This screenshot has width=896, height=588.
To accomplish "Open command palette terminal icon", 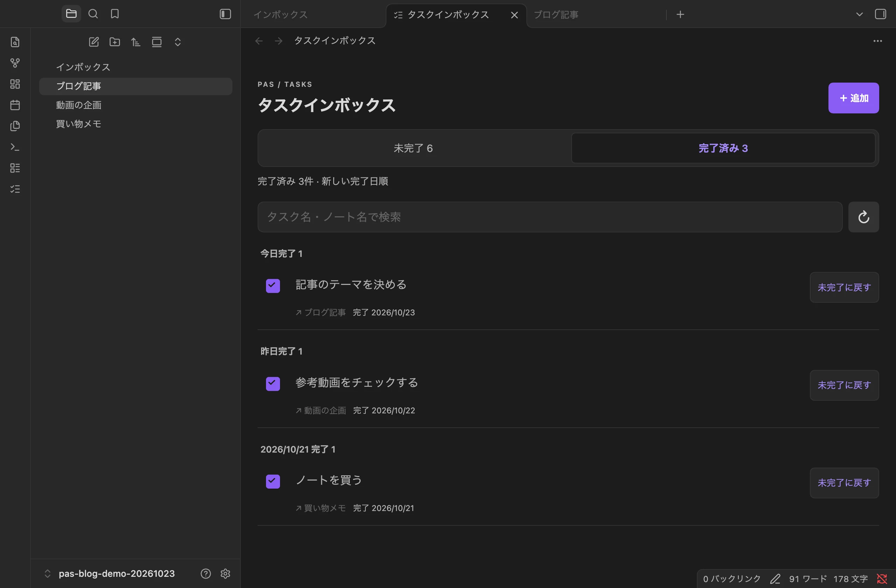I will (x=15, y=147).
